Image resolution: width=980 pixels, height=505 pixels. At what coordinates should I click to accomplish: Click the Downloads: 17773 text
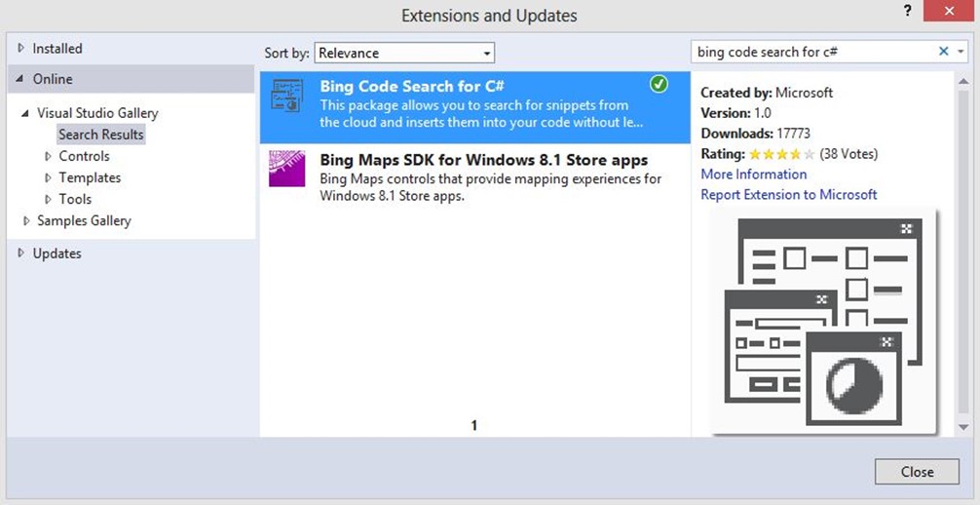tap(756, 134)
